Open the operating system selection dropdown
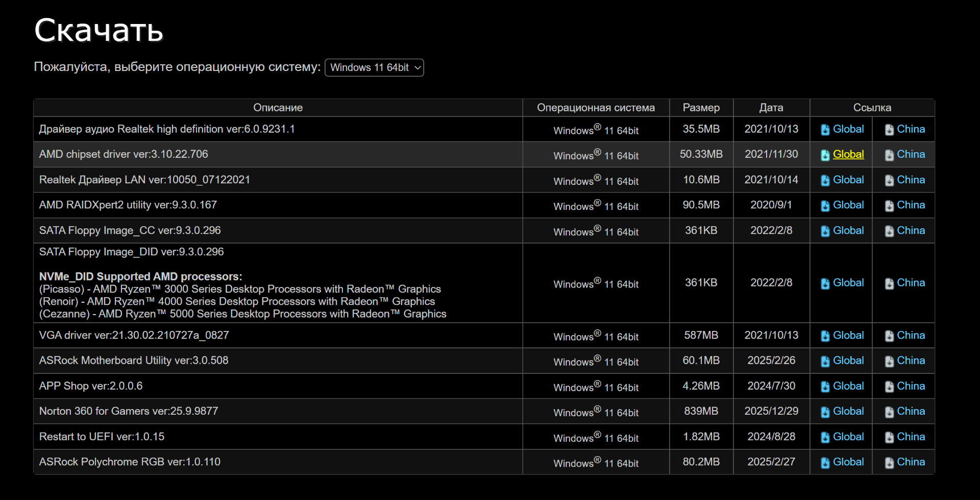This screenshot has height=500, width=980. (x=374, y=67)
